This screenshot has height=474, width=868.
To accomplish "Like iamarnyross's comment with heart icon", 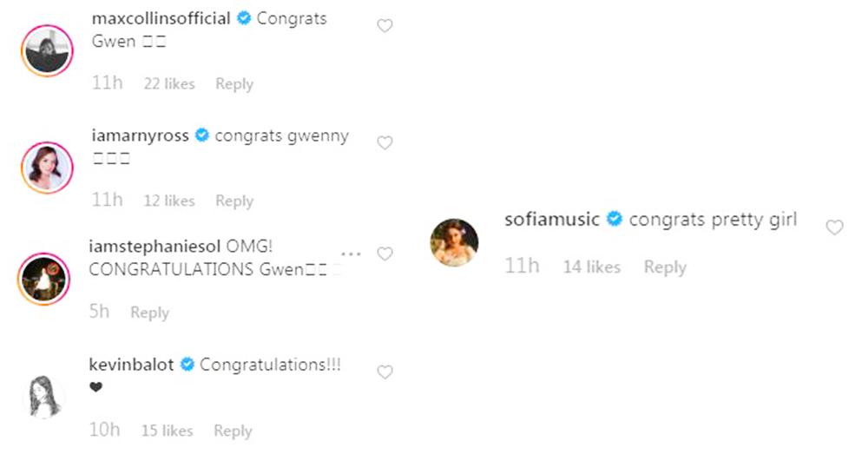I will tap(385, 143).
